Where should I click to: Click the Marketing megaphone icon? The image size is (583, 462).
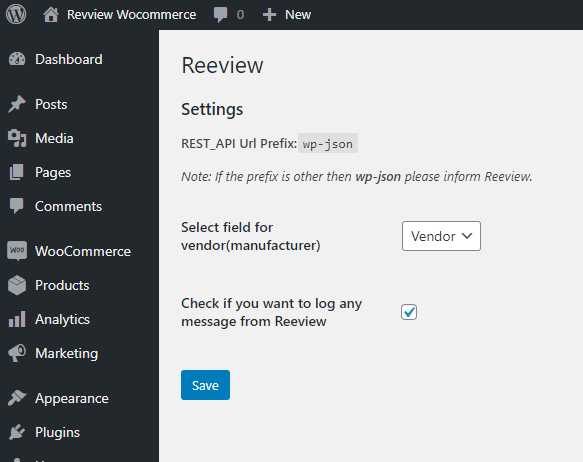17,353
